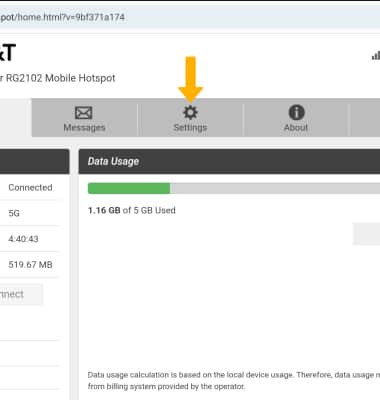Click the 519.67 MB value
380x400 pixels.
coord(30,265)
